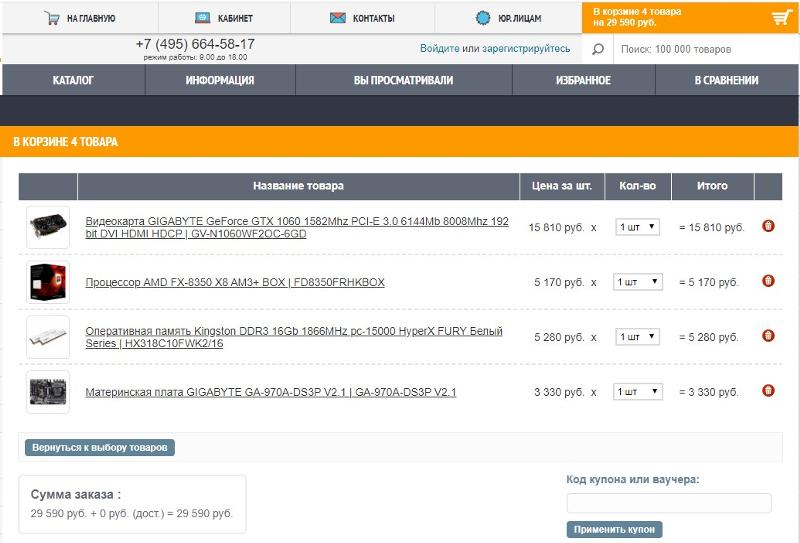Click the Итого column header
The width and height of the screenshot is (800, 543).
[713, 186]
